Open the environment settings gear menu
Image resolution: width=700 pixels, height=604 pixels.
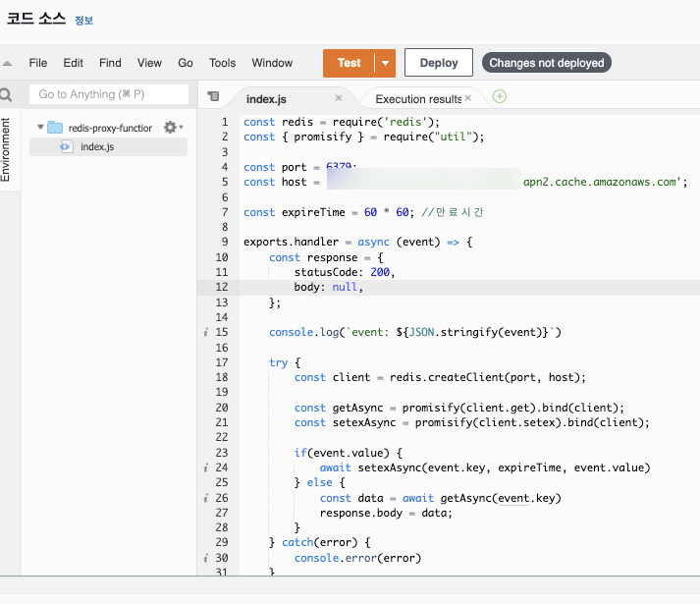[172, 128]
